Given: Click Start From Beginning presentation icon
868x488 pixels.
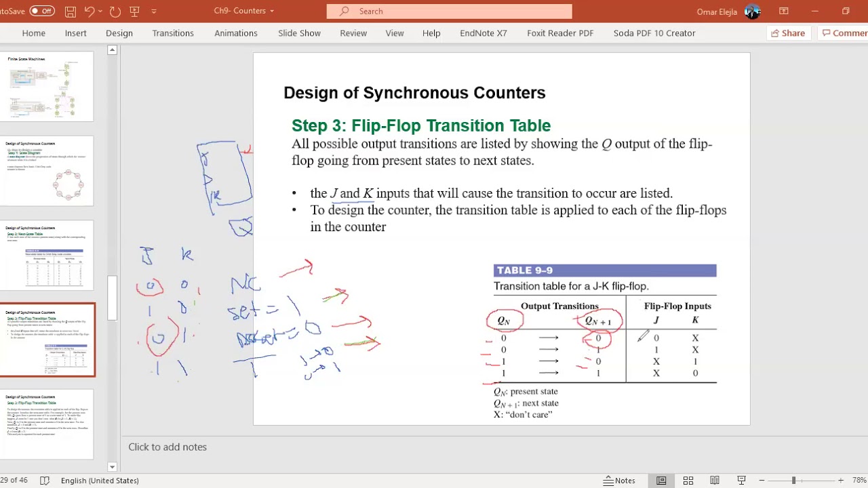Looking at the screenshot, I should [134, 11].
